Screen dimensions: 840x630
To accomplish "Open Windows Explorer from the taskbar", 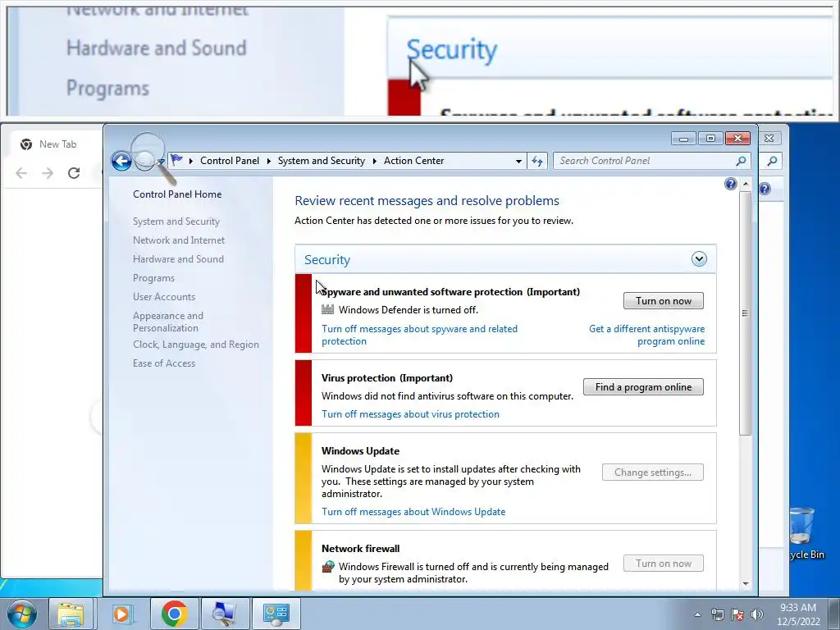I will [x=71, y=614].
